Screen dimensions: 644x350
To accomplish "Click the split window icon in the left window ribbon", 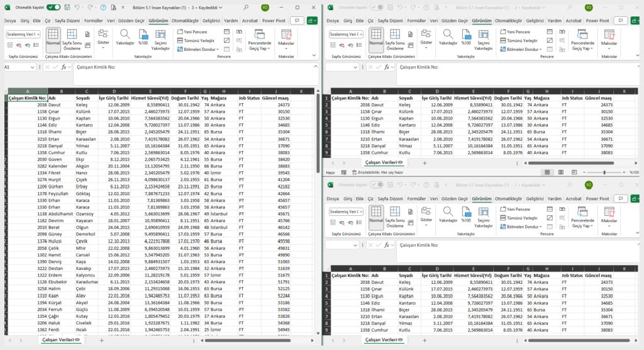I will (226, 31).
